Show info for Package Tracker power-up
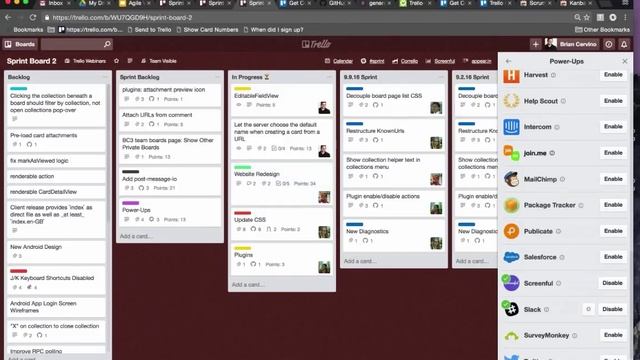The width and height of the screenshot is (640, 360). [x=581, y=205]
